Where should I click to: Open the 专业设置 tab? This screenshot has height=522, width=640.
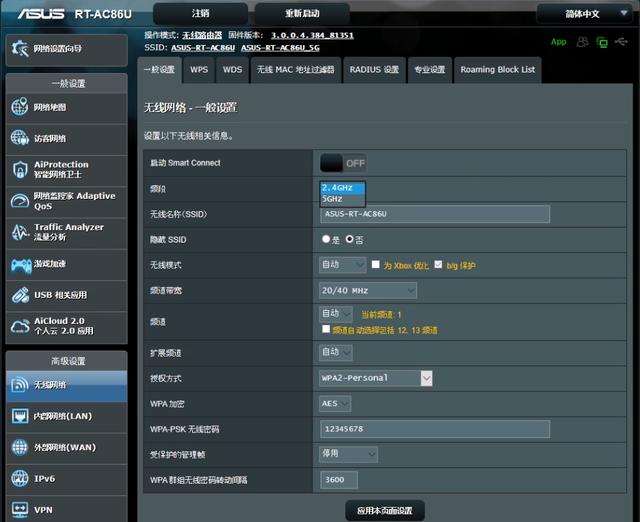click(x=430, y=70)
